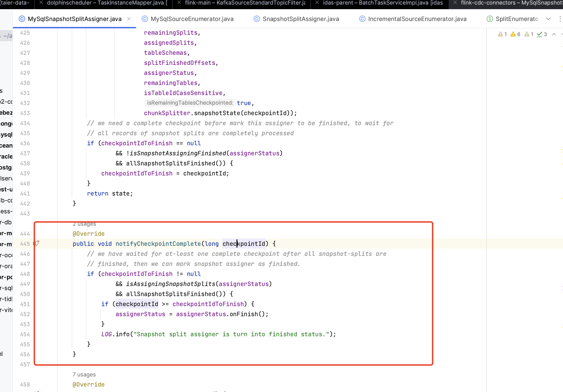Click the yellow warnings indicator showing 6
This screenshot has height=392, width=563.
(x=515, y=34)
